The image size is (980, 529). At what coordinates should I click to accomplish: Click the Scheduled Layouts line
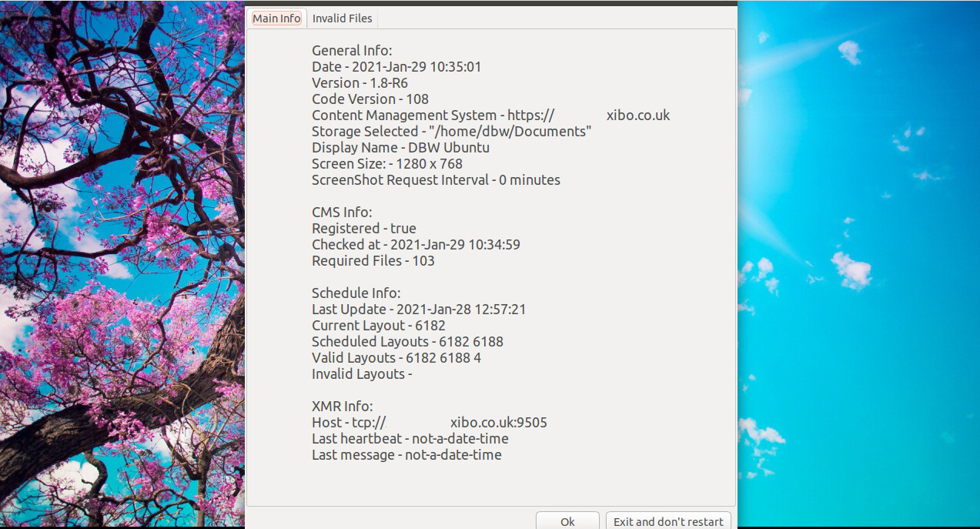407,342
